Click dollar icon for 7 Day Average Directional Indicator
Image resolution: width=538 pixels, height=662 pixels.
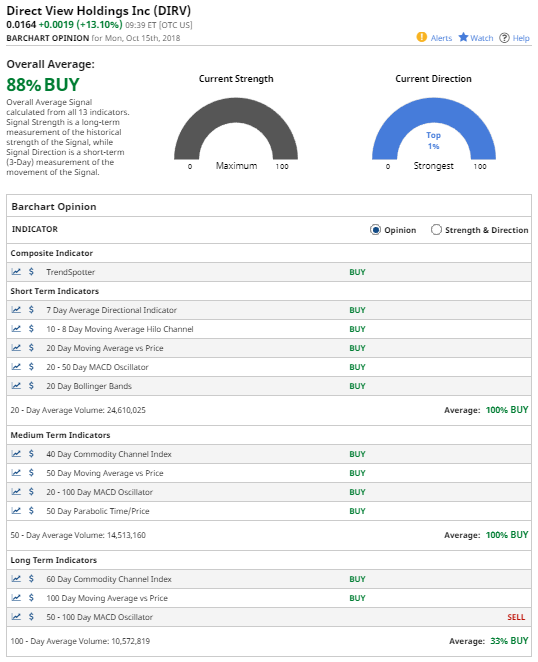[31, 309]
